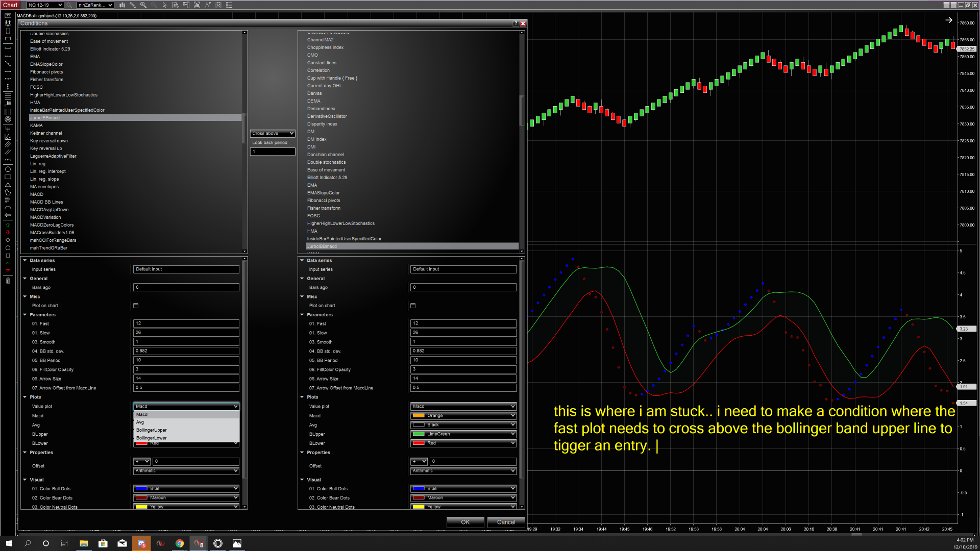Viewport: 980px width, 551px height.
Task: Open the bar chart style icon
Action: click(x=122, y=5)
